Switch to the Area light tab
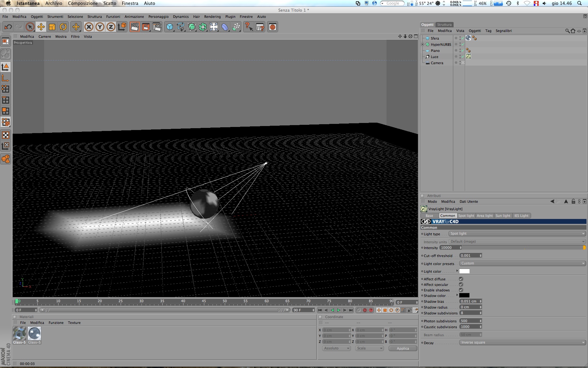 [x=484, y=216]
